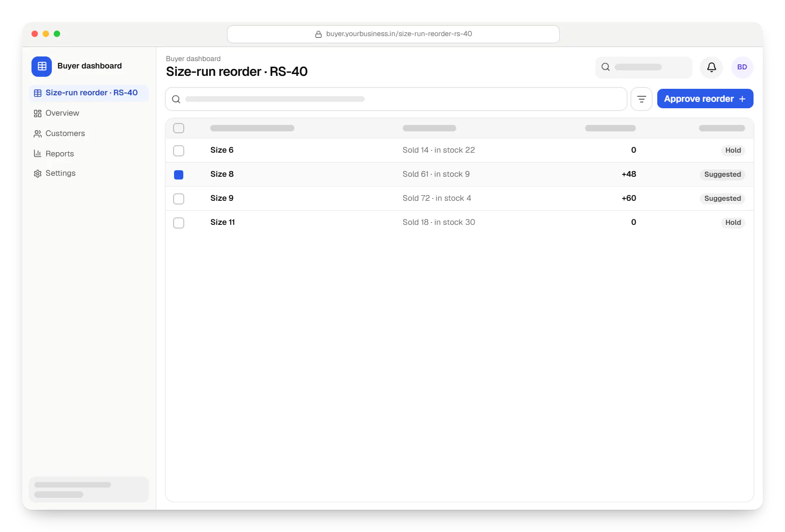Toggle the select-all header checkbox
The height and width of the screenshot is (532, 785).
click(x=179, y=128)
